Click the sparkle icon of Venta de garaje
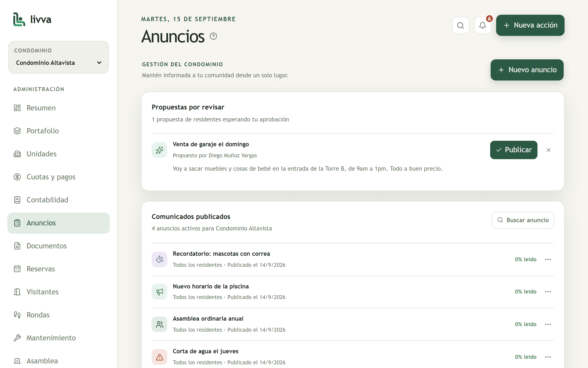 [159, 150]
